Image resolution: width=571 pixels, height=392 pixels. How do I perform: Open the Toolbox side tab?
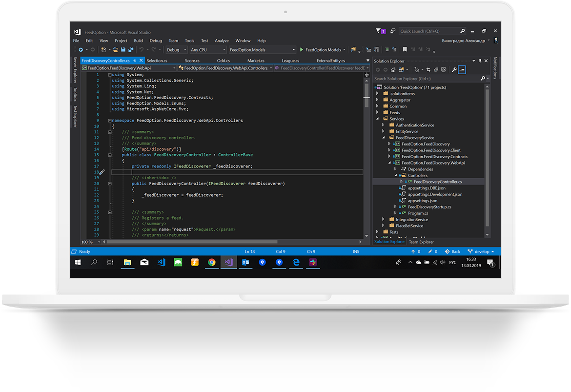pos(75,94)
